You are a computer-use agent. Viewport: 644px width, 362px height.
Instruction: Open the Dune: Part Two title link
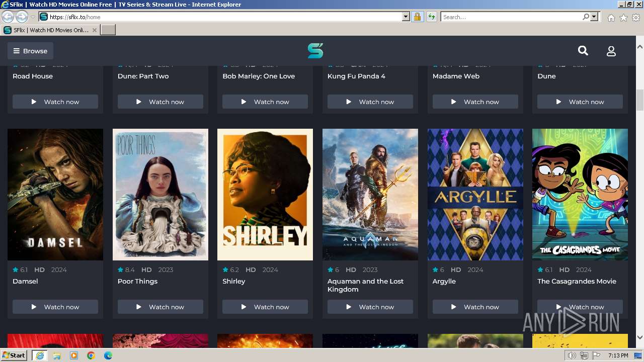(x=143, y=76)
